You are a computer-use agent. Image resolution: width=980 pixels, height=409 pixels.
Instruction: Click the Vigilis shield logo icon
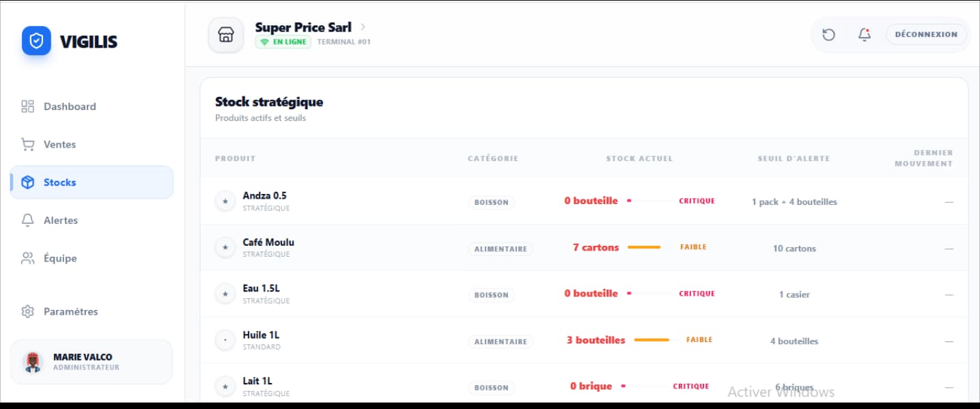click(36, 41)
